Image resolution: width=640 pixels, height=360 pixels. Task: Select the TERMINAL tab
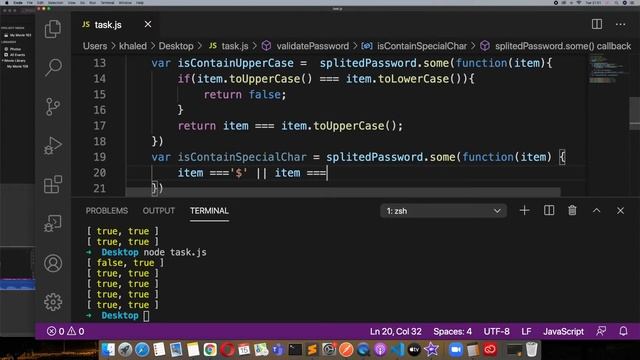(209, 211)
